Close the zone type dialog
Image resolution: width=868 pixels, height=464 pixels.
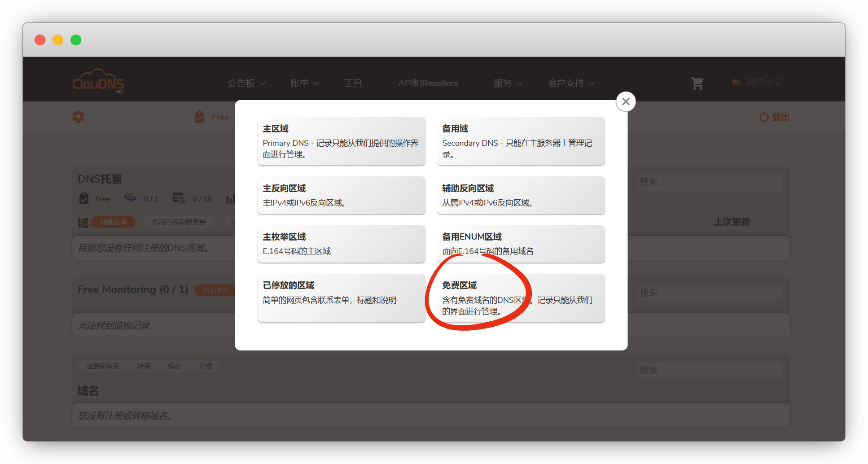coord(626,102)
